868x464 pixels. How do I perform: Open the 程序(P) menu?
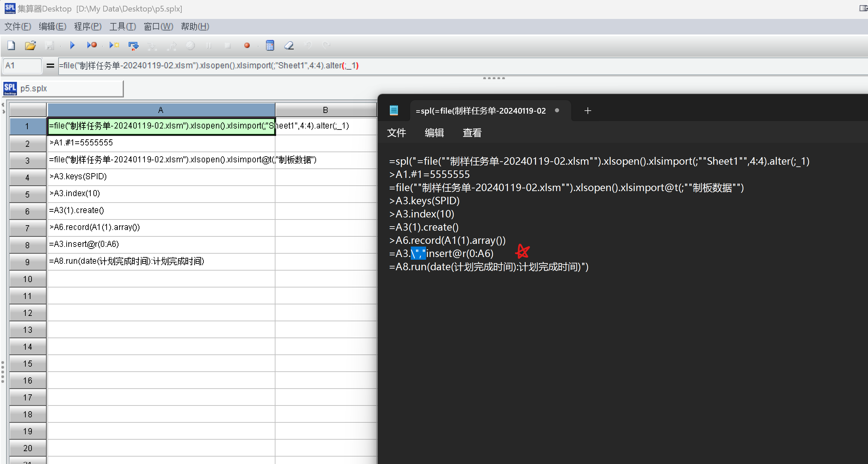[x=88, y=26]
